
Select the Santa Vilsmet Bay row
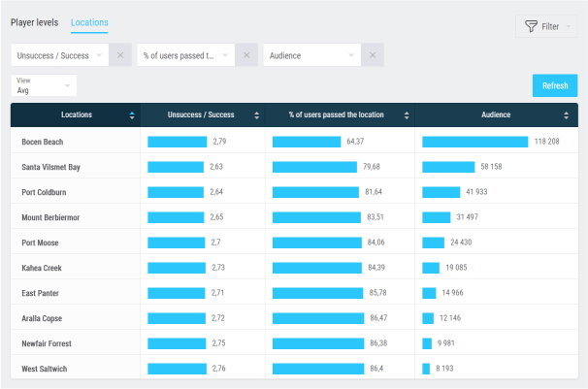point(50,167)
